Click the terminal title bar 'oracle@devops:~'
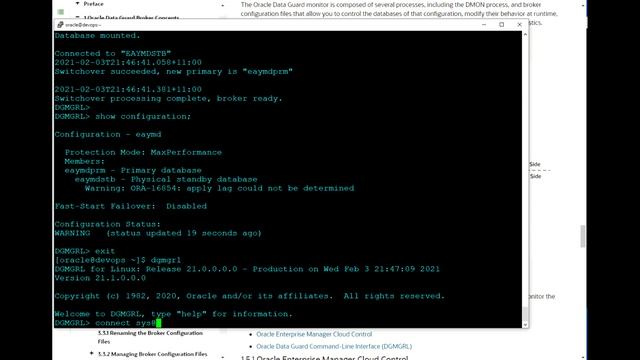640x360 pixels. [83, 25]
